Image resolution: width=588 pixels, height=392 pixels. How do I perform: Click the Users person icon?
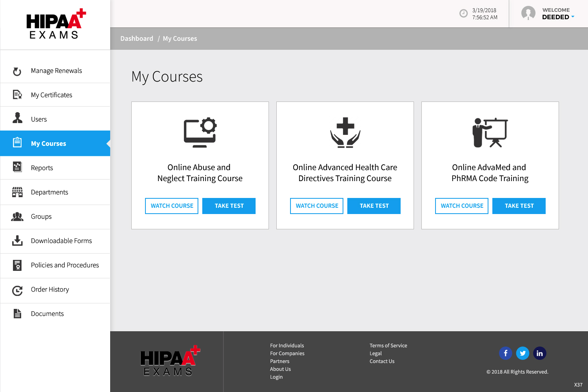(x=17, y=118)
